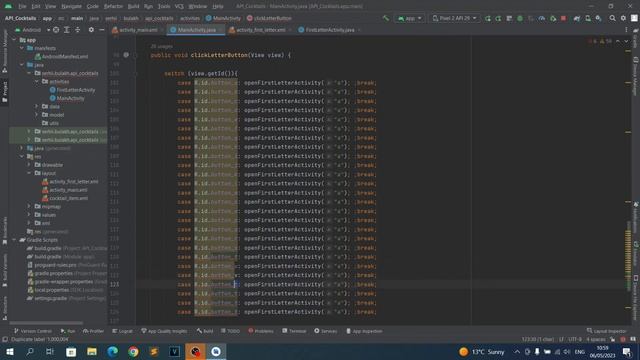The image size is (640, 360).
Task: Click Select Opened File target icon
Action: pyautogui.click(x=56, y=30)
